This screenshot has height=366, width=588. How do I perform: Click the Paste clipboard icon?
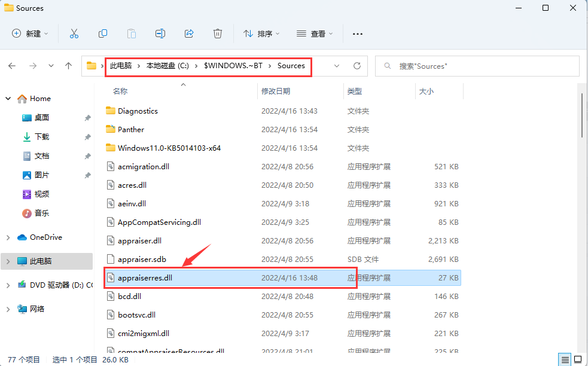tap(132, 33)
